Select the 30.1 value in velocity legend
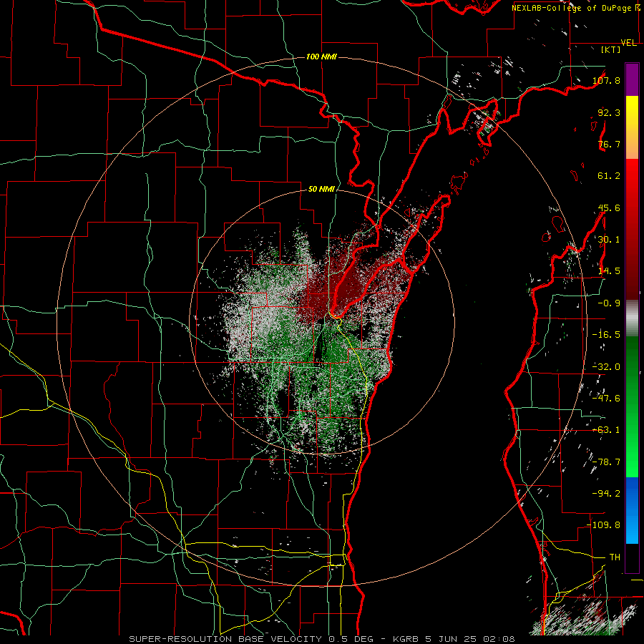Viewport: 644px width, 644px height. (x=609, y=240)
